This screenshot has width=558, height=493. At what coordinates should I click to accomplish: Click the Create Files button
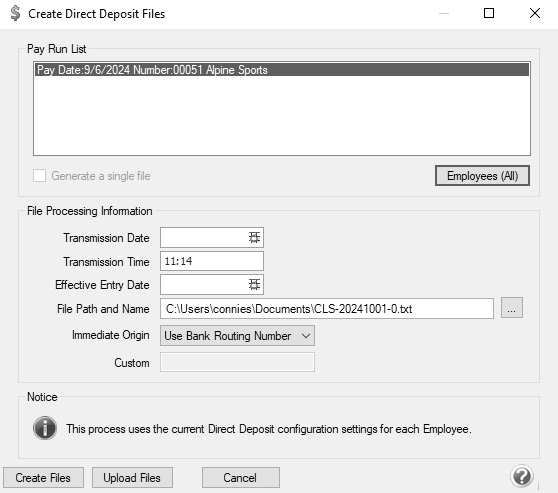pyautogui.click(x=43, y=478)
